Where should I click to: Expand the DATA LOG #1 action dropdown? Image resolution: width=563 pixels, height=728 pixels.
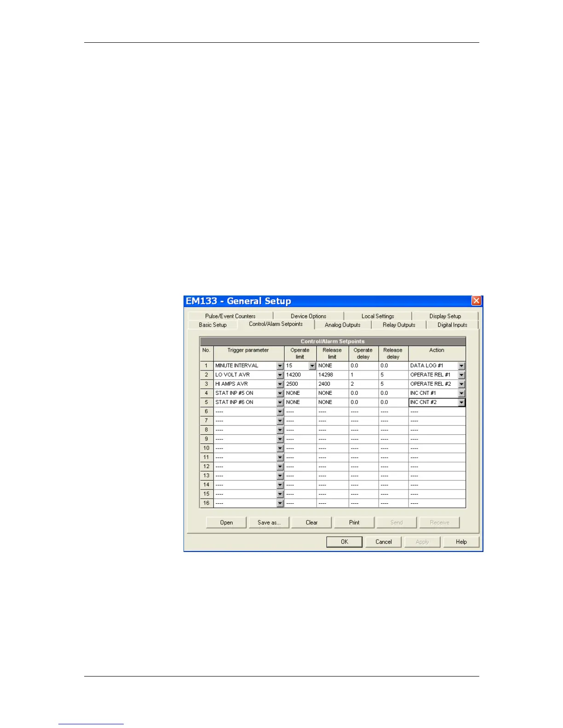461,366
